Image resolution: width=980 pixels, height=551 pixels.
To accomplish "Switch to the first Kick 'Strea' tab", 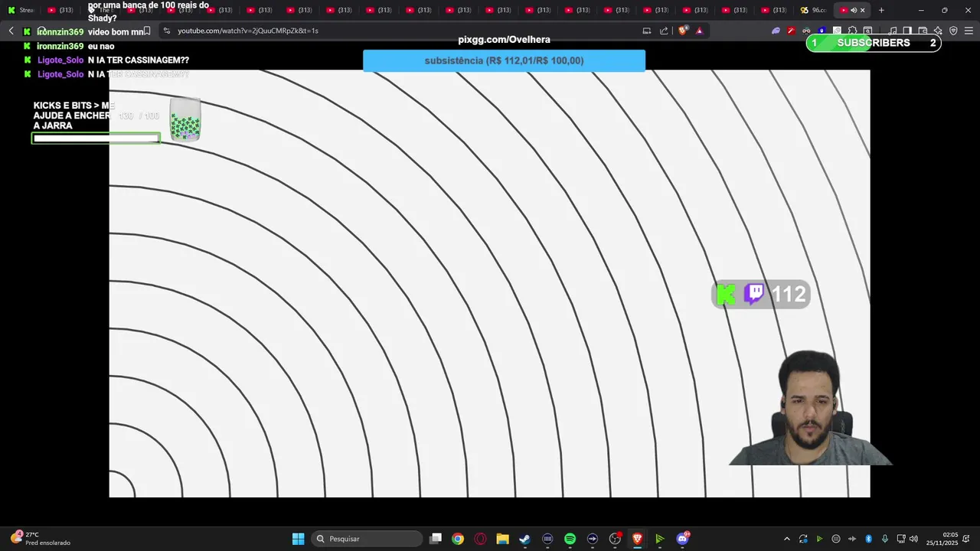I will pos(21,10).
